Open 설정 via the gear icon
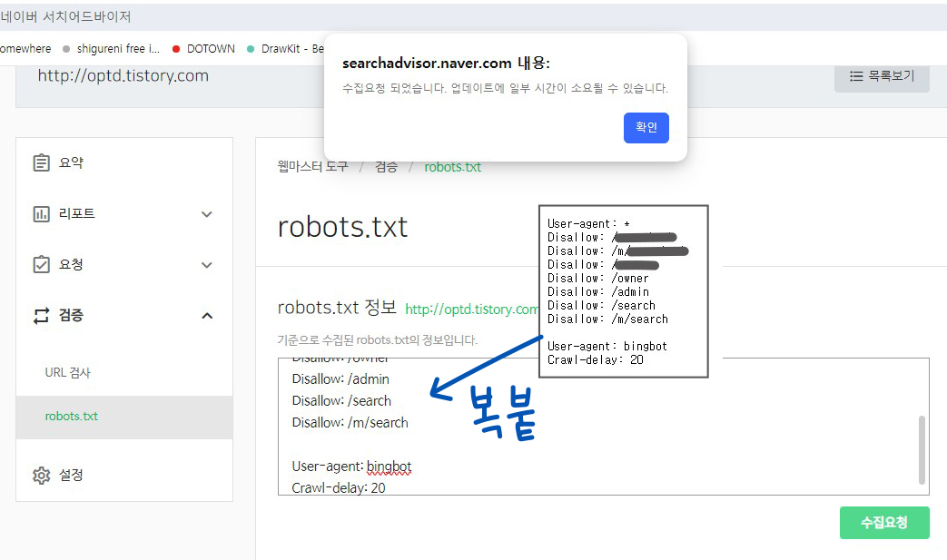Screen dimensions: 947x560 coord(41,476)
